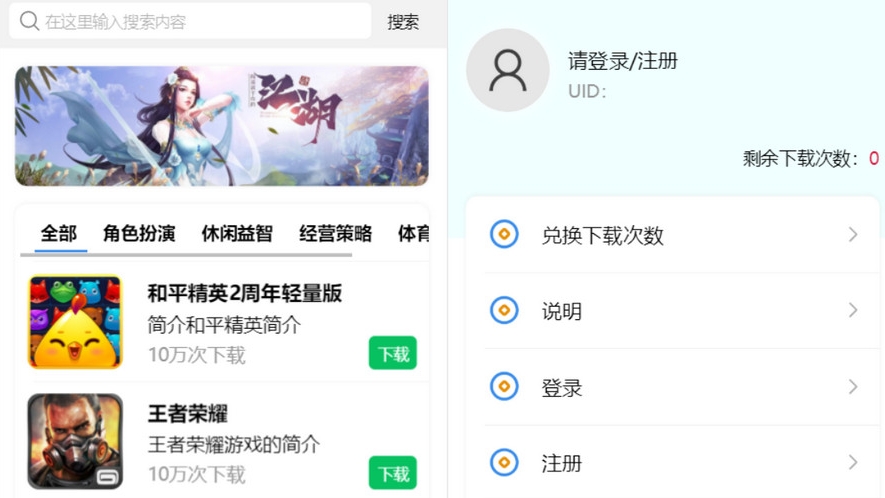Click 请登录/注册 link text
This screenshot has height=498, width=885.
623,61
